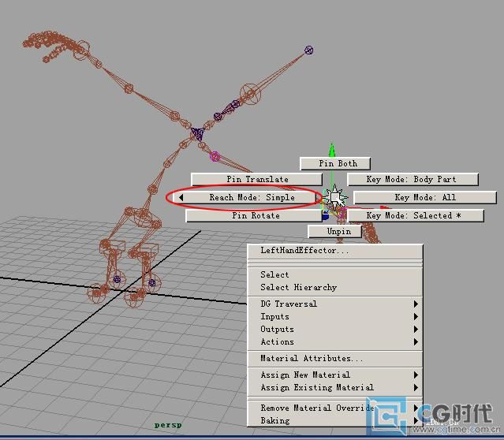Screen dimensions: 504x440
Task: Select the magenta effector on the skeleton
Action: 215,156
